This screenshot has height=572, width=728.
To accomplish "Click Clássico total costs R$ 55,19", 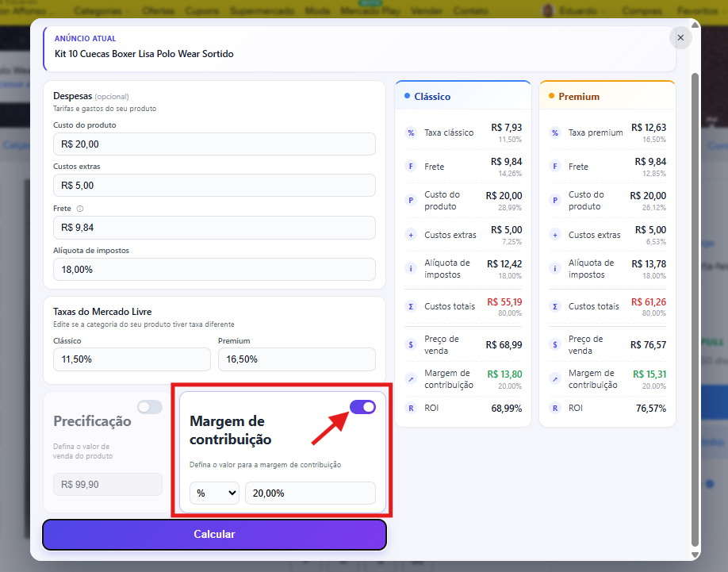I will [x=504, y=302].
